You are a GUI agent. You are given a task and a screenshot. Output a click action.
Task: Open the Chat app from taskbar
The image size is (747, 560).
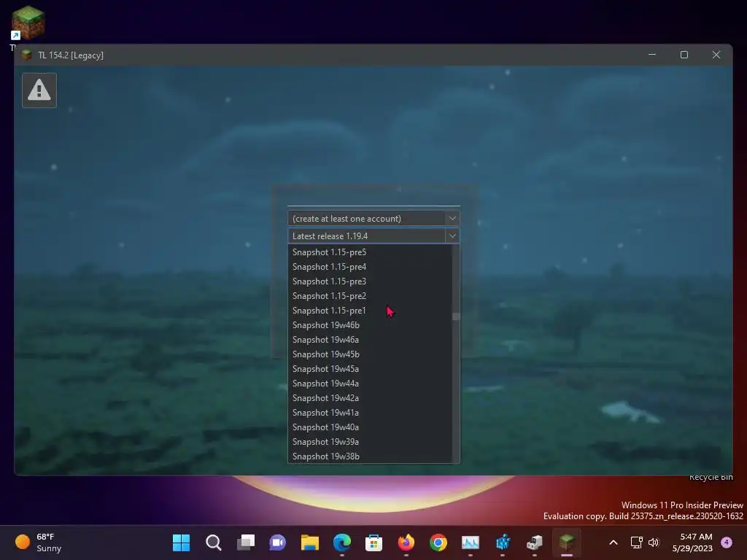[x=277, y=542]
